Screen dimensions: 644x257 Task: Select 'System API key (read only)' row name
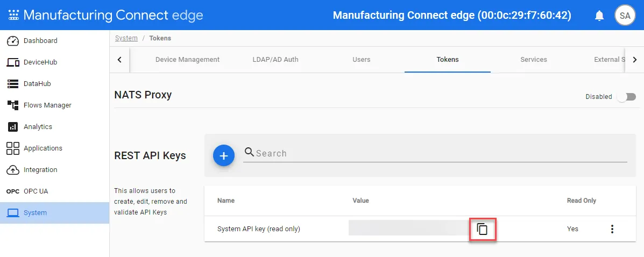tap(259, 229)
